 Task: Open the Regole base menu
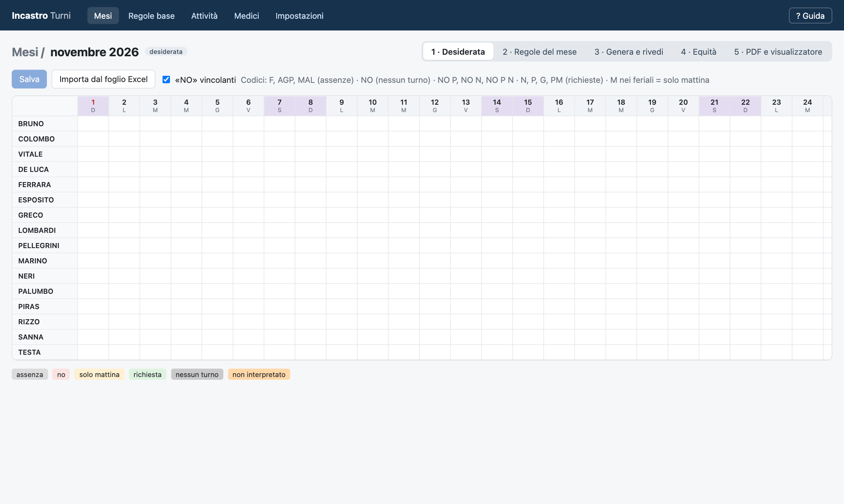point(152,16)
